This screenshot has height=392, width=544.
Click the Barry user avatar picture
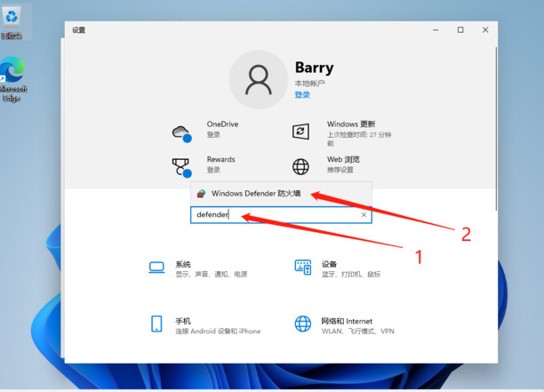coord(259,79)
